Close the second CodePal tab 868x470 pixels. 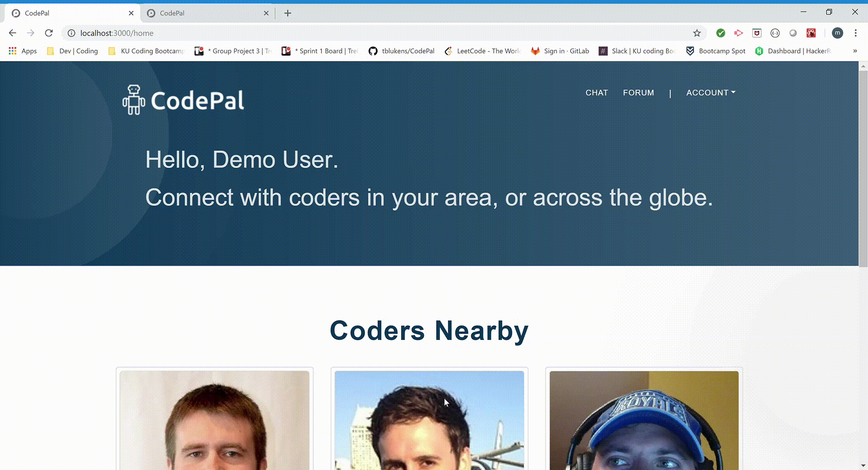pos(266,13)
